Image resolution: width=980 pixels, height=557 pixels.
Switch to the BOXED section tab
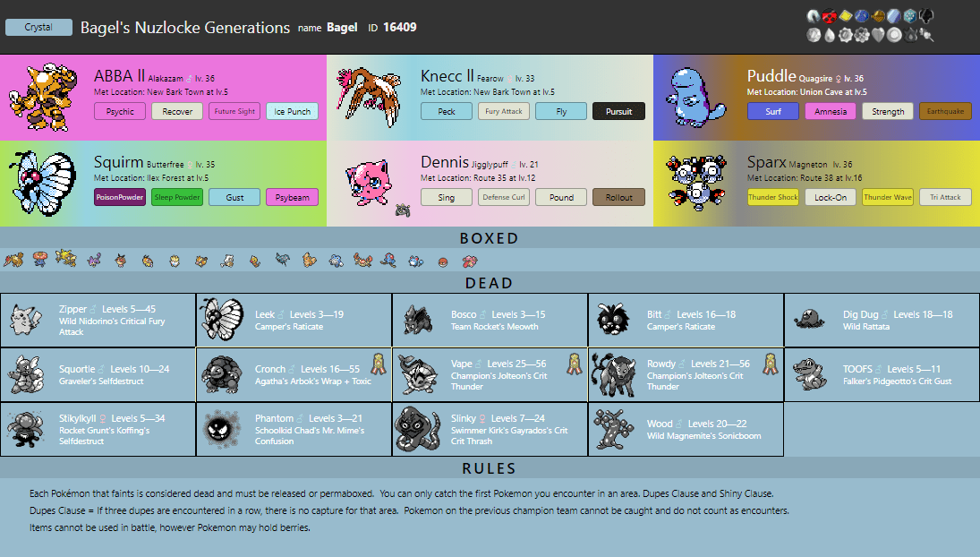490,238
